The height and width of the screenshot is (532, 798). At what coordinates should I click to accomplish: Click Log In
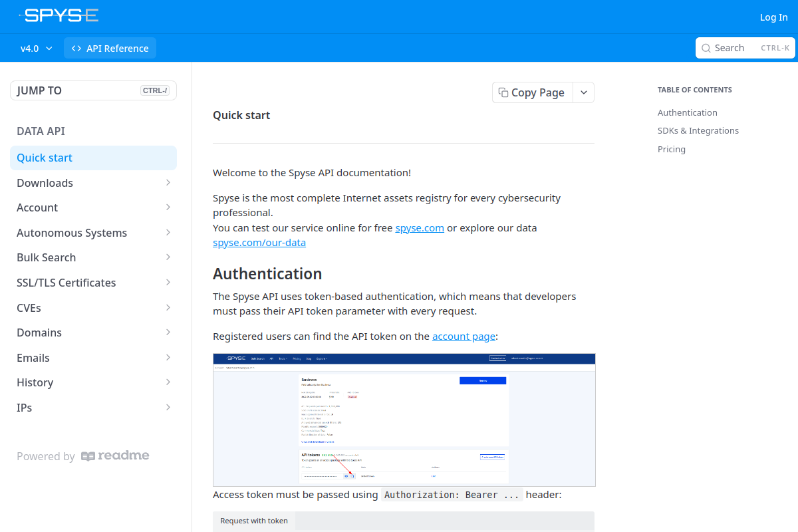pos(773,17)
